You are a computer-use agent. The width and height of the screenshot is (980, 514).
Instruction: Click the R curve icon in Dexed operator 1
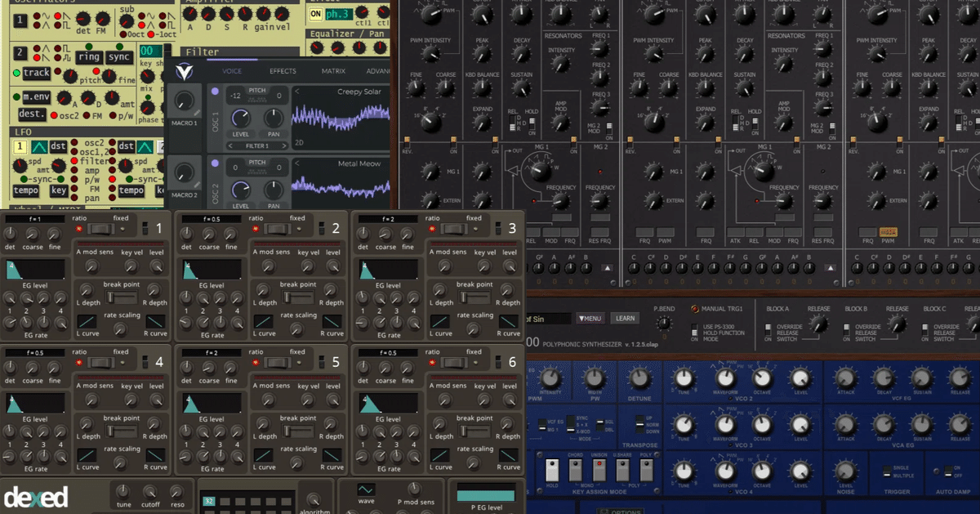(x=157, y=321)
